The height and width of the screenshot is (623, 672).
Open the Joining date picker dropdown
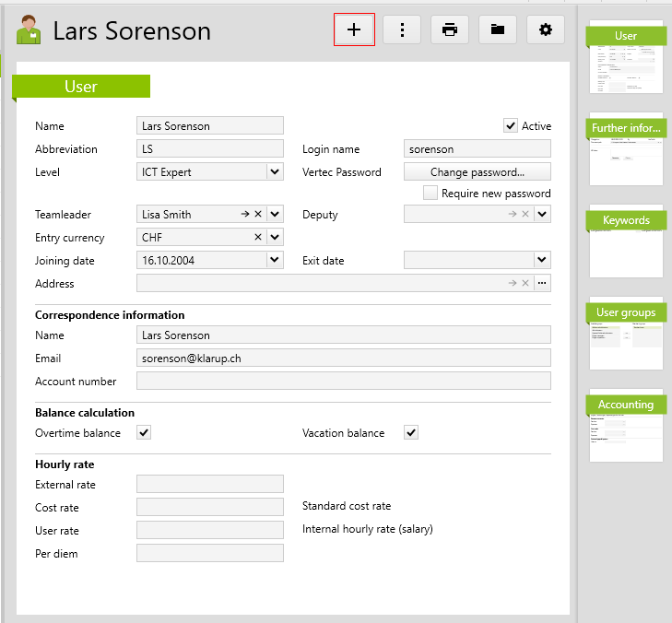click(275, 261)
